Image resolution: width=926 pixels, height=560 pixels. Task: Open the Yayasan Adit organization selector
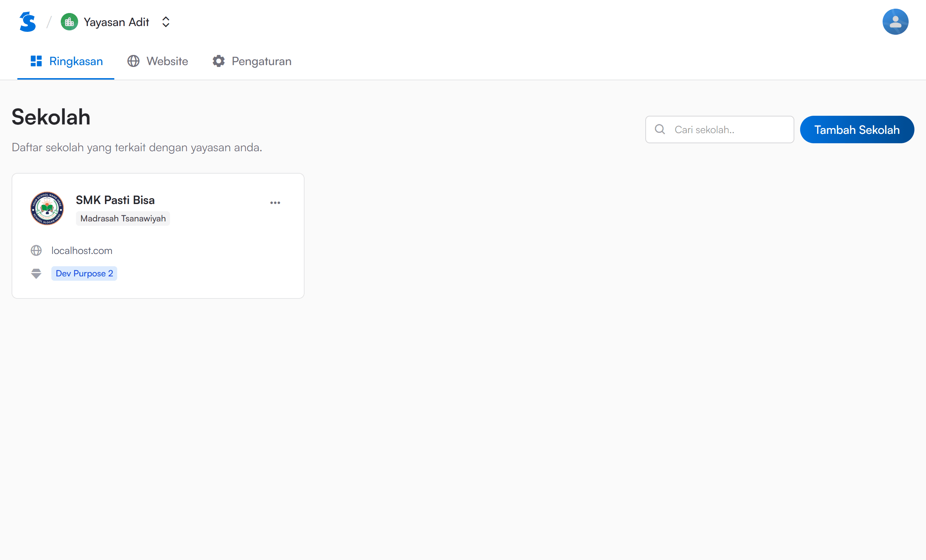[x=116, y=22]
